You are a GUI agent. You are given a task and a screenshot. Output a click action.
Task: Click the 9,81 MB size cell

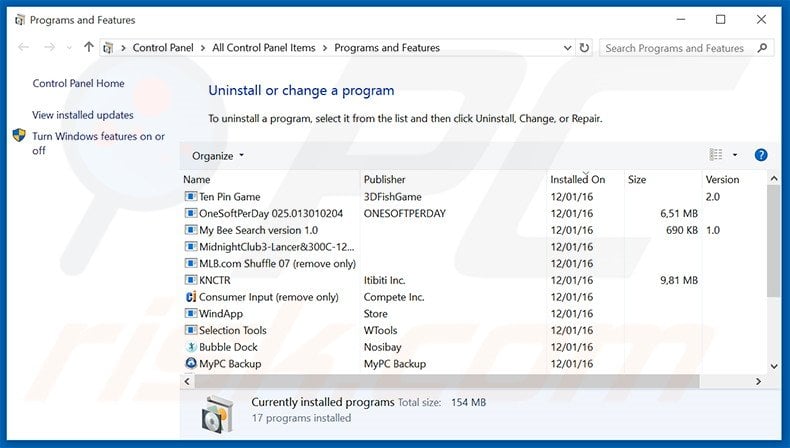pyautogui.click(x=679, y=280)
